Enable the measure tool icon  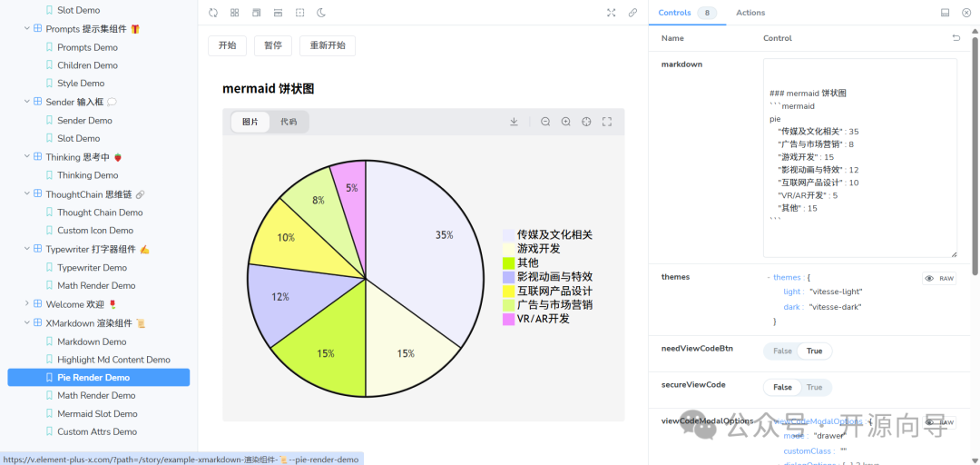point(279,13)
